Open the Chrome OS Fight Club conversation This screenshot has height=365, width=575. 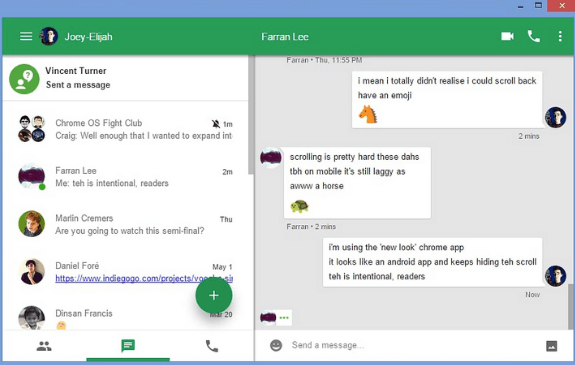click(125, 129)
